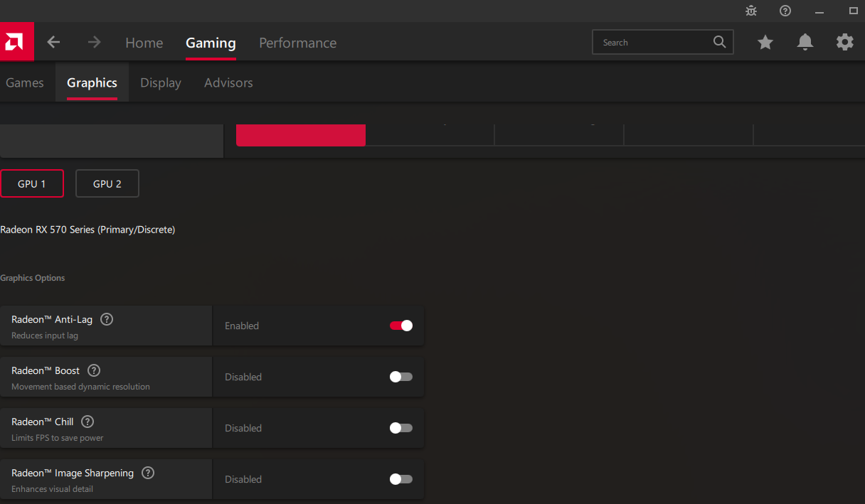
Task: Select the red highlighted graphics profile tile
Action: tap(301, 135)
